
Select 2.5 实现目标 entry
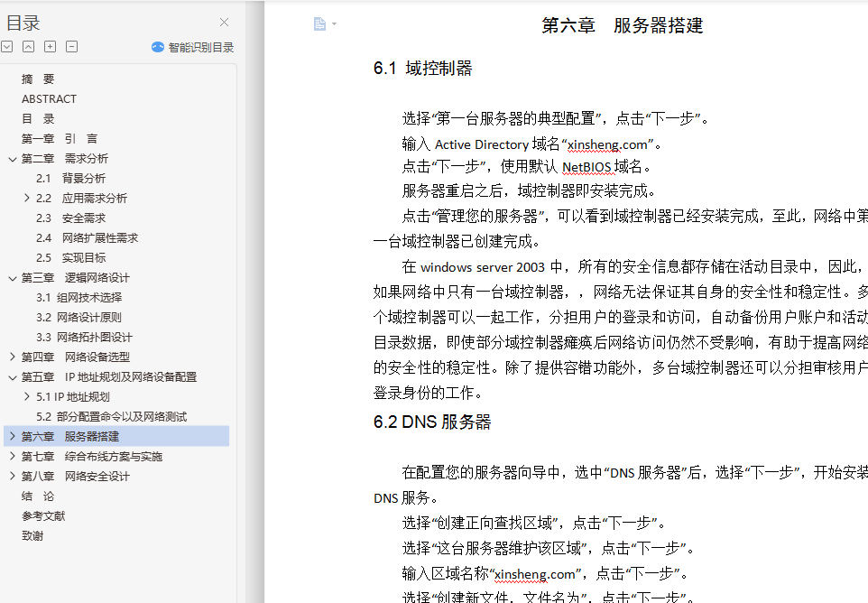(x=71, y=258)
